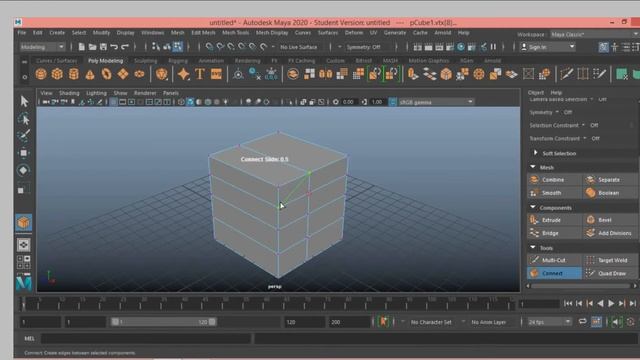
Task: Create a polygon cube from the shelf
Action: [x=57, y=74]
